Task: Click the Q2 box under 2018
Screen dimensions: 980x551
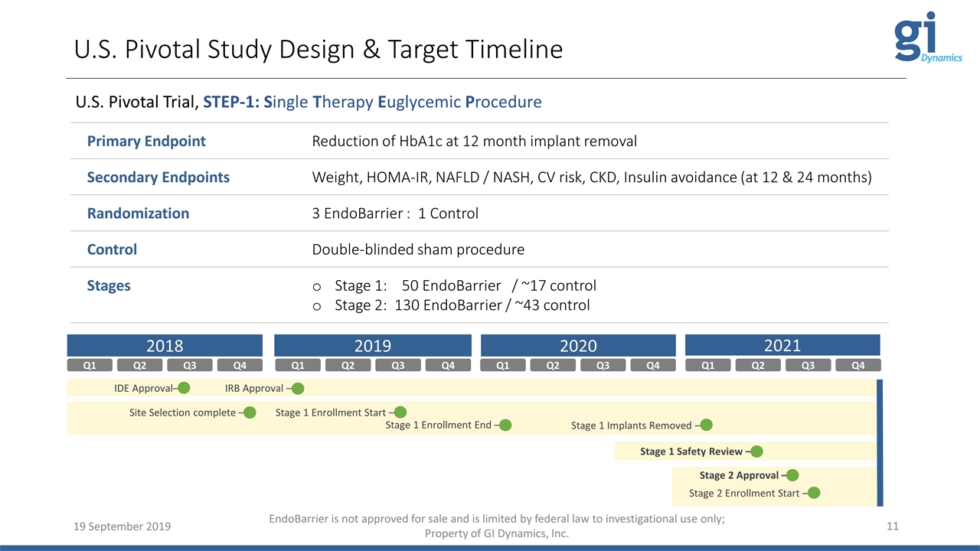Action: click(x=139, y=366)
